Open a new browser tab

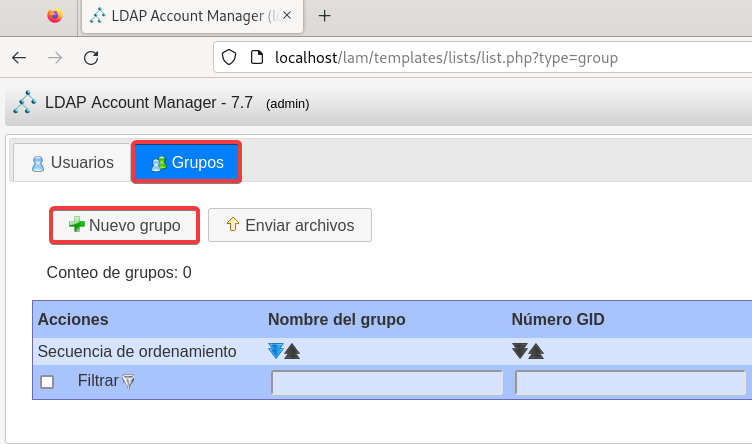[x=324, y=15]
